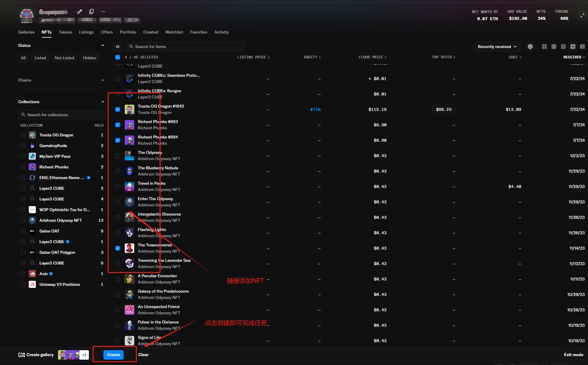Open the three-dot more options menu
Image resolution: width=588 pixels, height=365 pixels.
pyautogui.click(x=103, y=11)
